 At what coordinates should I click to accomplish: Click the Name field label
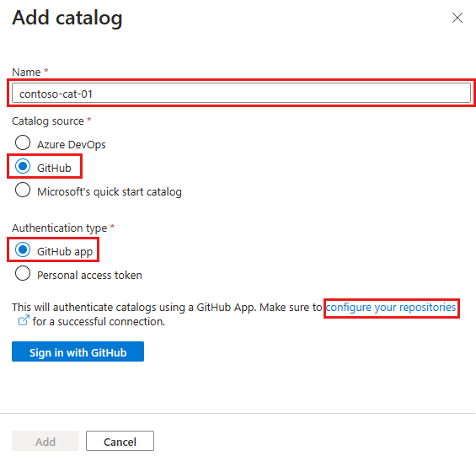(x=26, y=72)
